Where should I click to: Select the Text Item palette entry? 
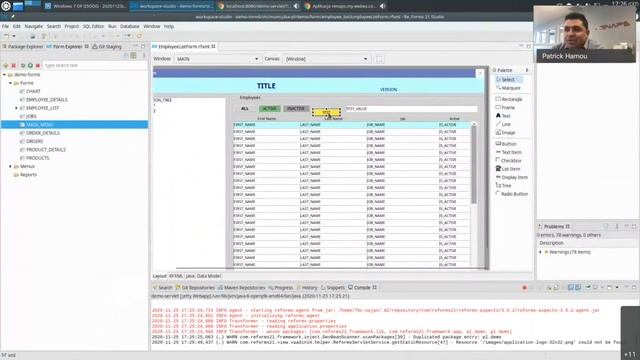pos(509,152)
